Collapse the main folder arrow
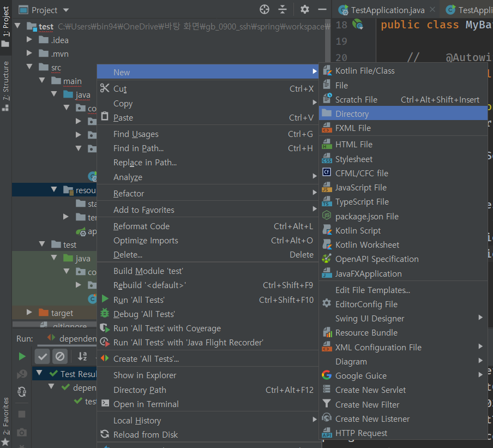Image resolution: width=493 pixels, height=448 pixels. coord(42,80)
